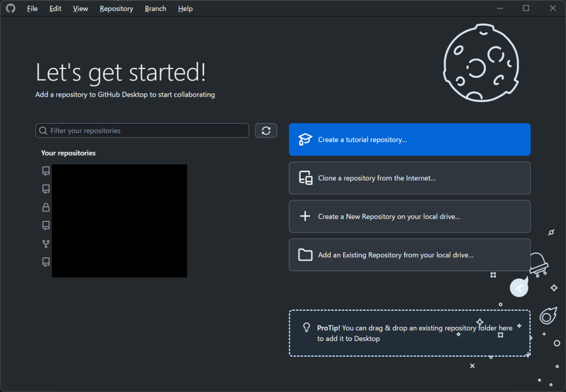The height and width of the screenshot is (392, 566).
Task: Click the clone repository device icon
Action: click(x=305, y=178)
